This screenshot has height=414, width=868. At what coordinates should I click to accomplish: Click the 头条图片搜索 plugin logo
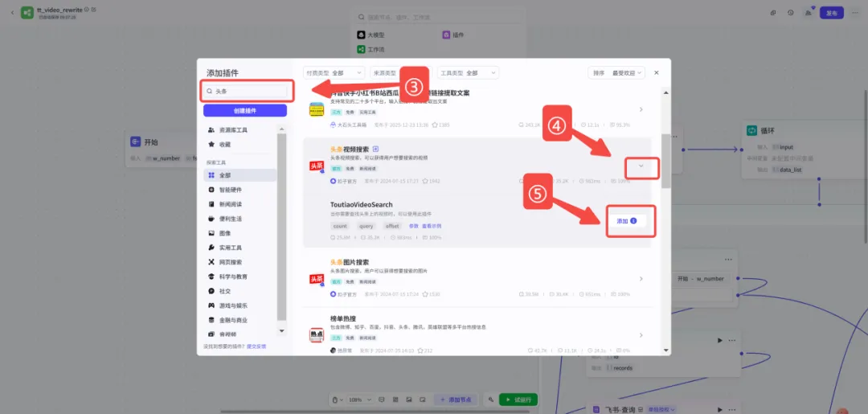coord(317,280)
